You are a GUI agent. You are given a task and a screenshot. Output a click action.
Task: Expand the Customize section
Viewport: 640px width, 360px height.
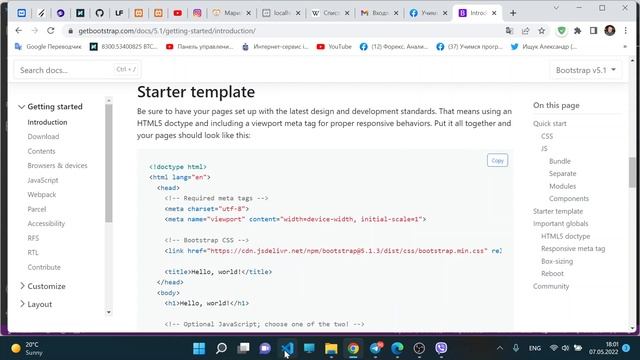click(x=42, y=286)
